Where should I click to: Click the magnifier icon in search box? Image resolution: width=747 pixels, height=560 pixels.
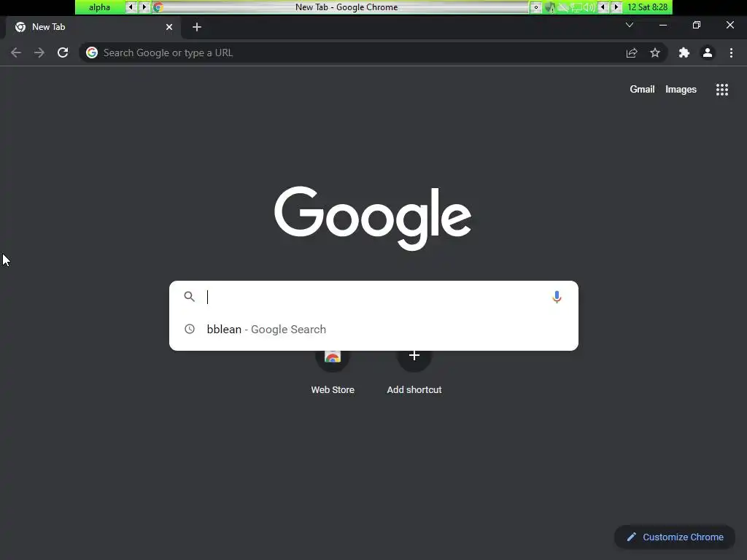click(x=190, y=297)
